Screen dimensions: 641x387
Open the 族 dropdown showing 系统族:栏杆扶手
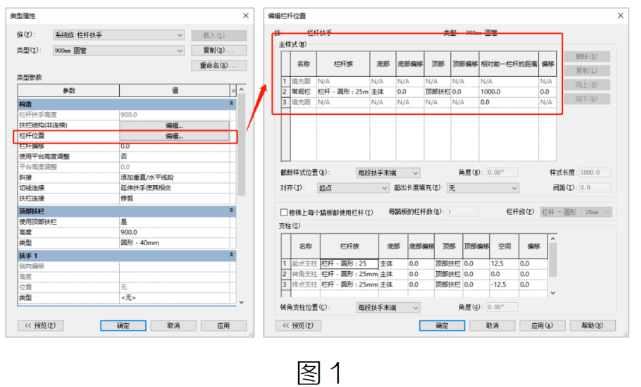pos(119,35)
